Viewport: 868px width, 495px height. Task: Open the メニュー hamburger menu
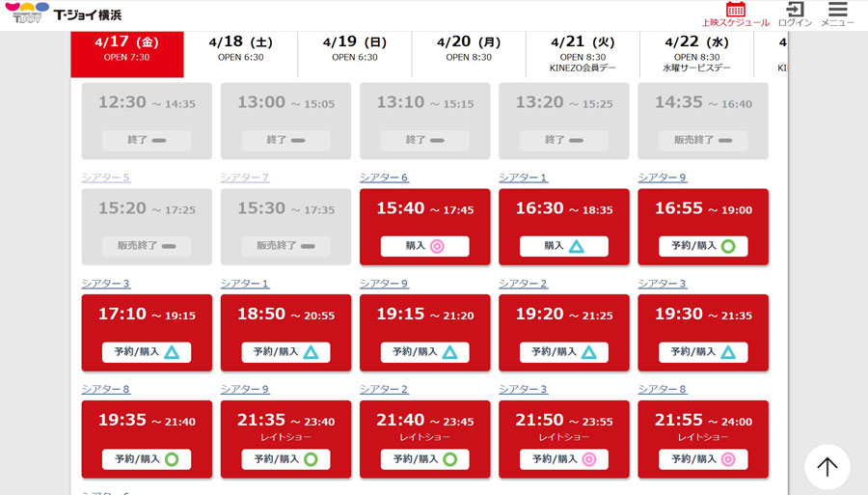[x=837, y=11]
